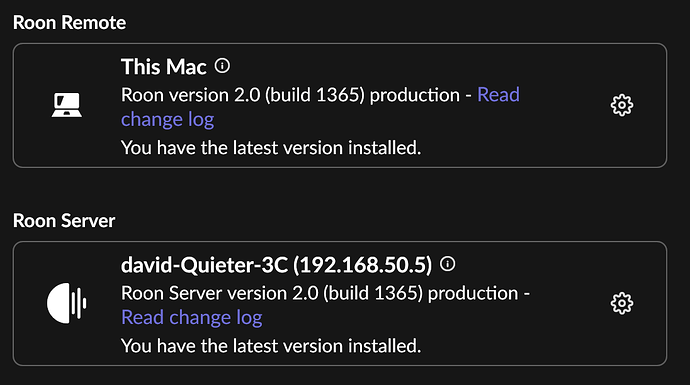Viewport: 690px width, 385px height.
Task: Open settings gear for This Mac
Action: click(621, 105)
